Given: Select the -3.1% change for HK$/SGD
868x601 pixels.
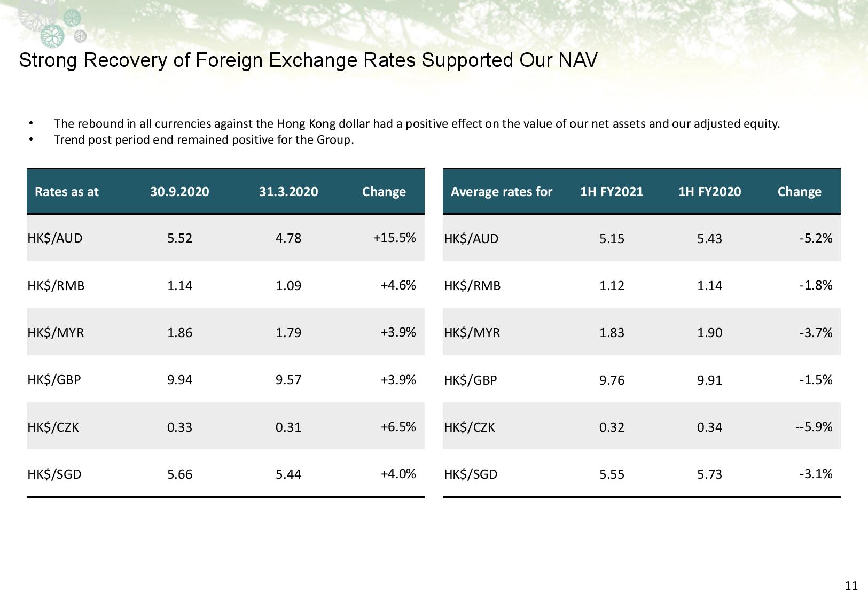Looking at the screenshot, I should tap(816, 474).
